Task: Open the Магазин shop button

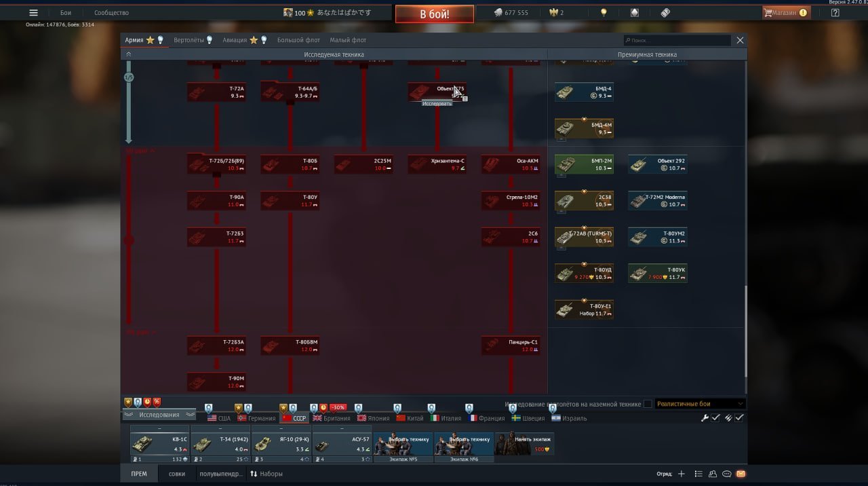Action: (x=785, y=12)
